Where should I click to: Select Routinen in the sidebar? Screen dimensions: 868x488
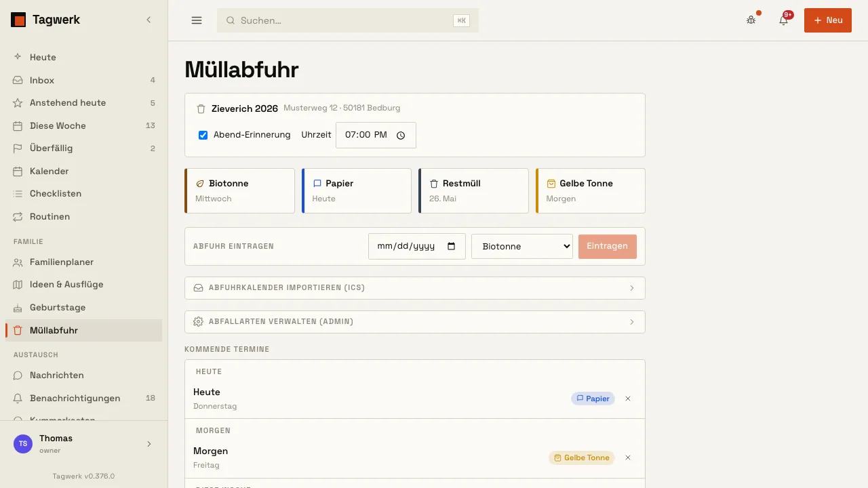click(x=84, y=216)
